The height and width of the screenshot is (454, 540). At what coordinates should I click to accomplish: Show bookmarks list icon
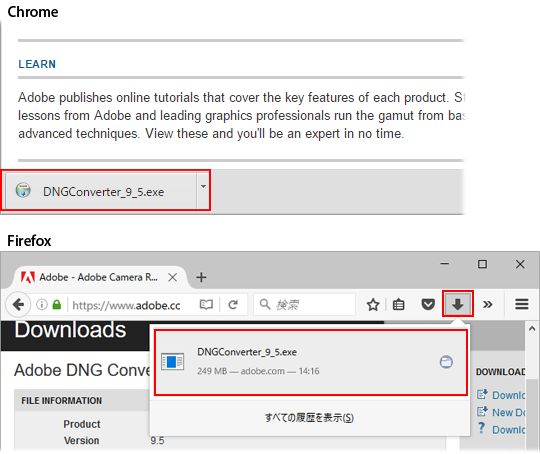tap(398, 305)
